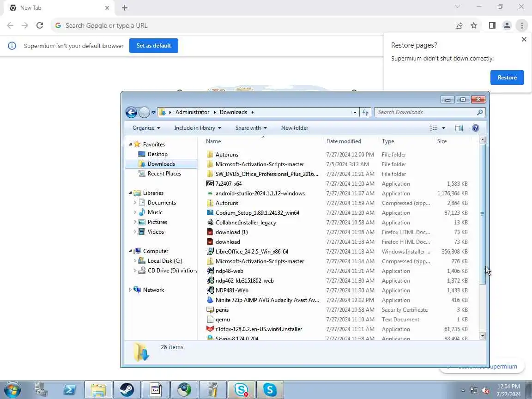Change the Explorer view icon

433,128
